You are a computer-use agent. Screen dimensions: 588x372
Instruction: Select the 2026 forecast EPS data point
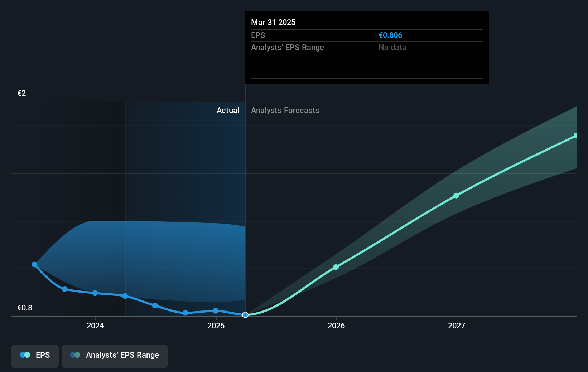pyautogui.click(x=336, y=267)
